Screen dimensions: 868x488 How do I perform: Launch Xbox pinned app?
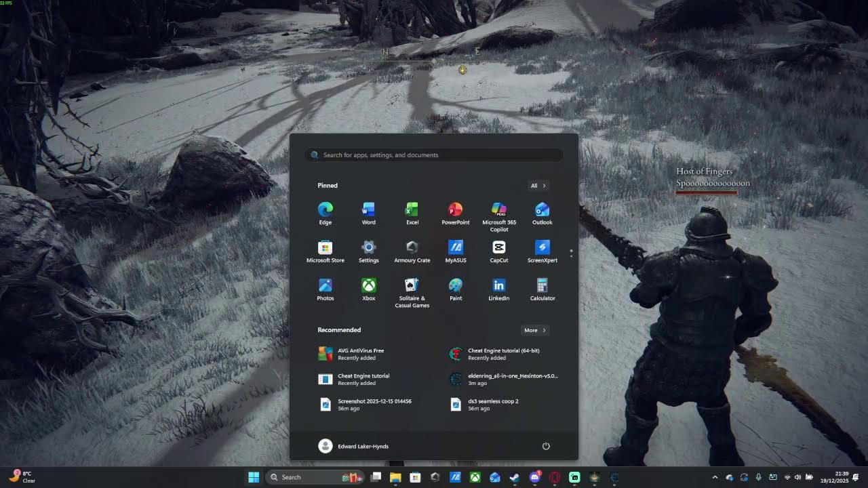coord(369,289)
